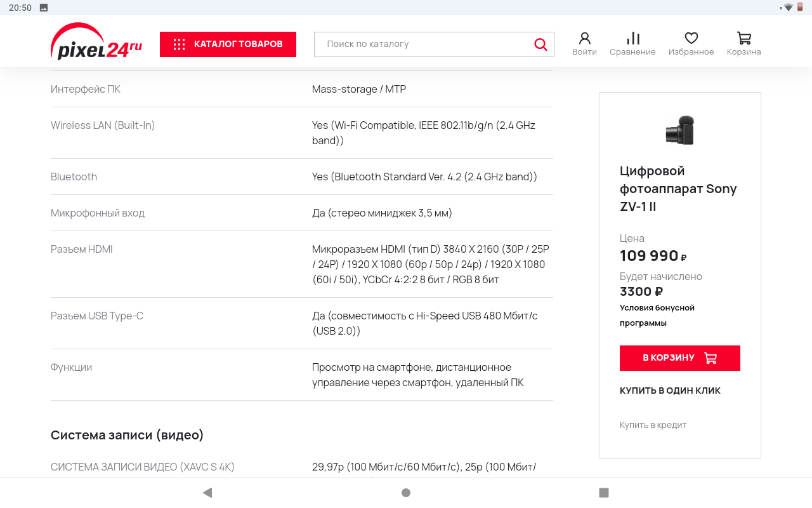812x508 pixels.
Task: Select the Цена label in product card
Action: point(632,238)
